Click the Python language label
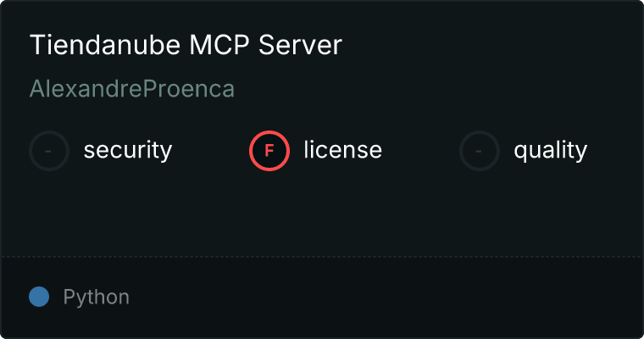 [x=97, y=297]
